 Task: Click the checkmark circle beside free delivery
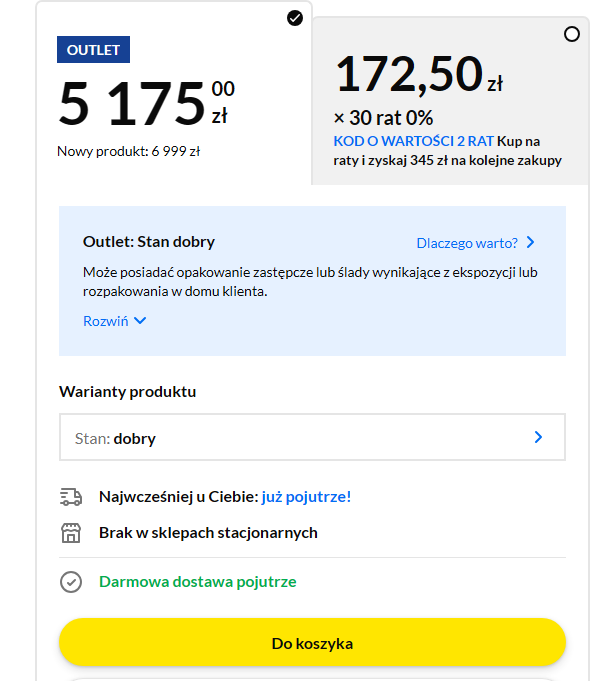[71, 582]
